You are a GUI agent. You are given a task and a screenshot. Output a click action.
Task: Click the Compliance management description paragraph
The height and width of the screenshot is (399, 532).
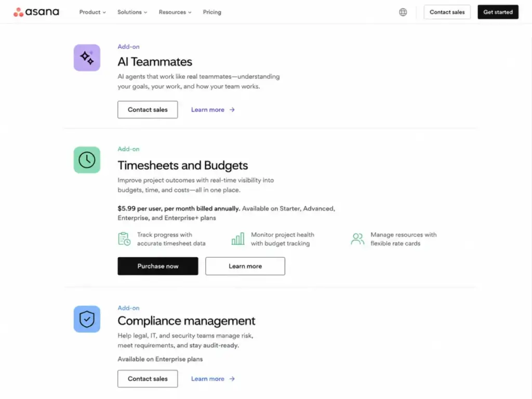click(x=185, y=340)
